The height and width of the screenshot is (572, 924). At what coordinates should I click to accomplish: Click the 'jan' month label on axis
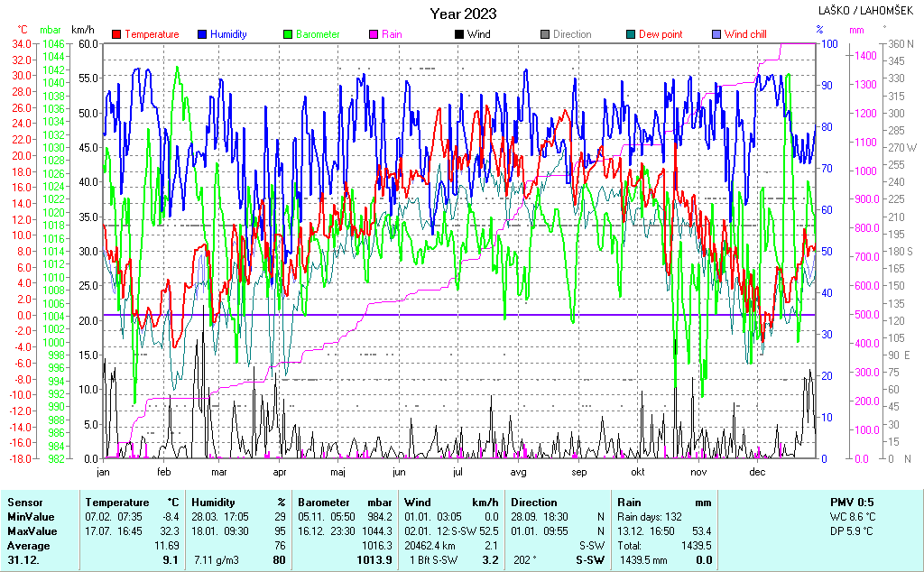point(103,472)
